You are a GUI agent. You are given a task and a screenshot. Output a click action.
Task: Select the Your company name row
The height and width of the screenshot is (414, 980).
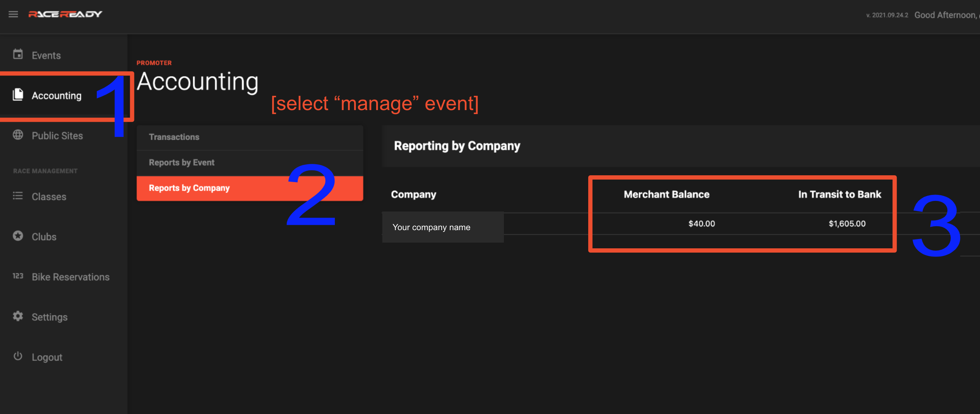pos(431,227)
